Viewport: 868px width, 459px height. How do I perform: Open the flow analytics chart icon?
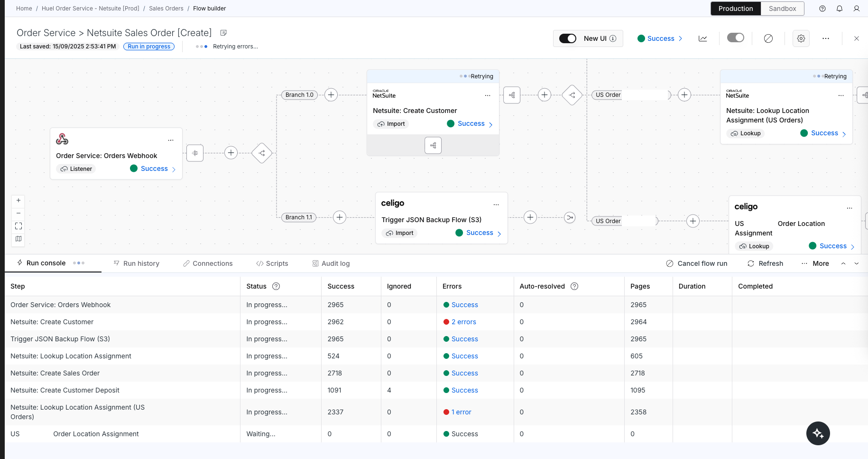point(702,38)
